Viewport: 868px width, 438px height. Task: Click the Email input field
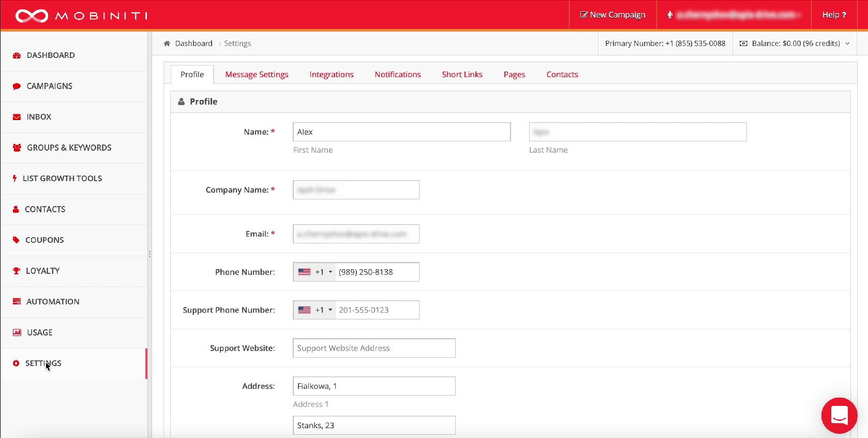356,234
